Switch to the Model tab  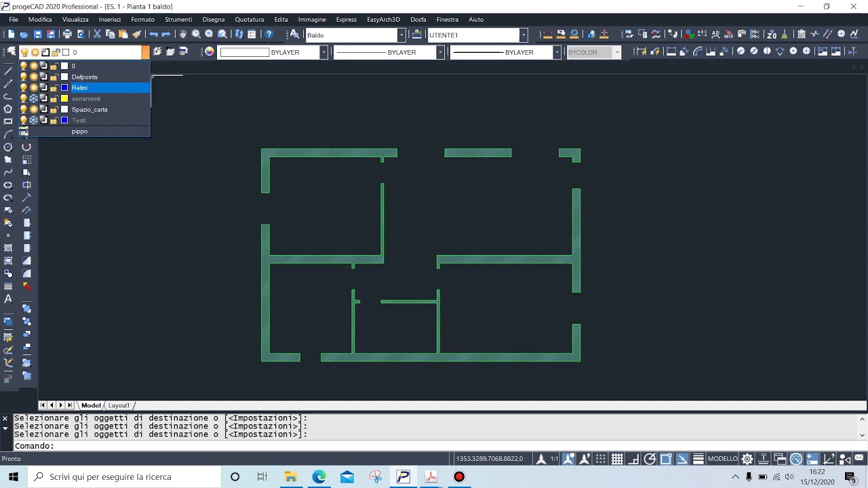pos(91,405)
